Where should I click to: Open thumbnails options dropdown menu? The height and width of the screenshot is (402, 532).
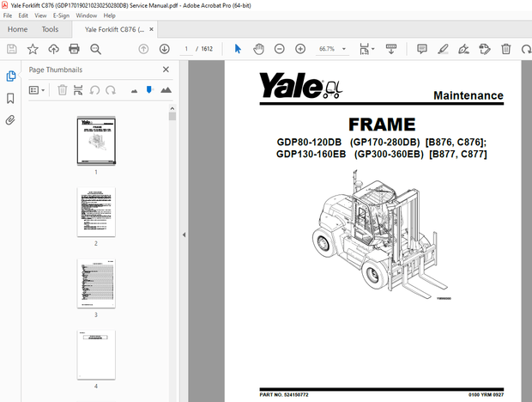click(37, 90)
